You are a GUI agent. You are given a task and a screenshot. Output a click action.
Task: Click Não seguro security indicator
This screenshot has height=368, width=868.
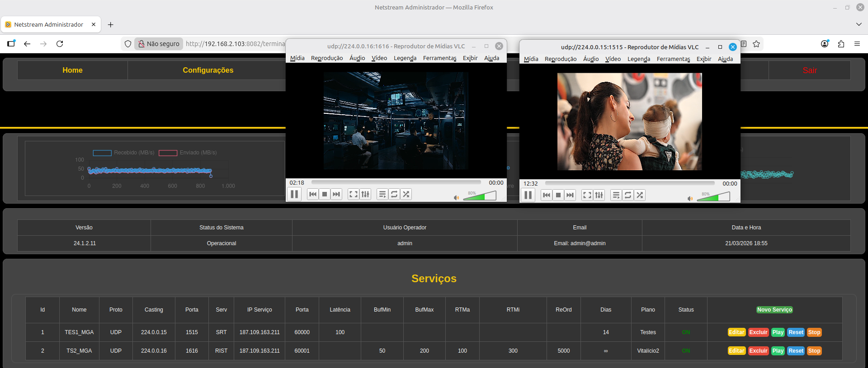[159, 44]
